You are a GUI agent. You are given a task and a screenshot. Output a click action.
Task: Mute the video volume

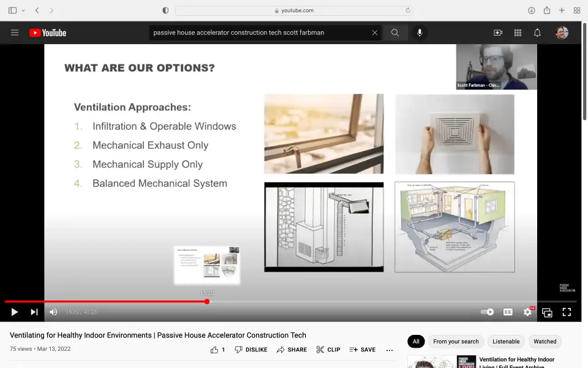(x=53, y=312)
